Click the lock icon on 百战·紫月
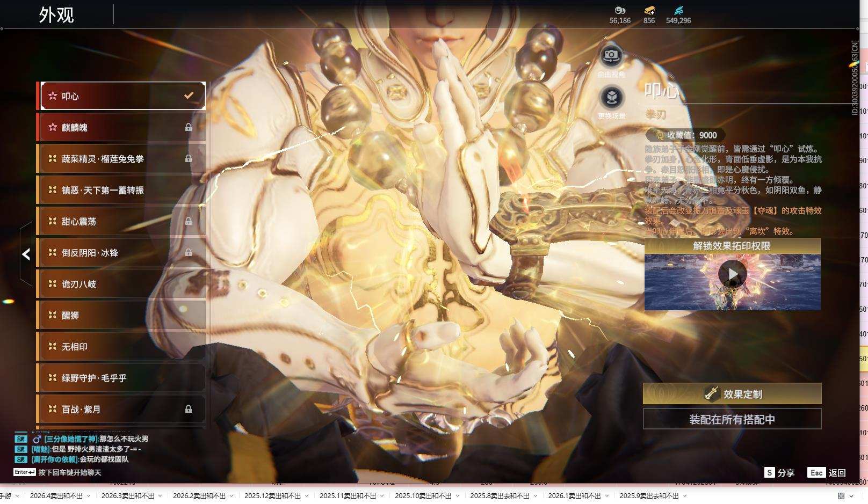 point(189,409)
